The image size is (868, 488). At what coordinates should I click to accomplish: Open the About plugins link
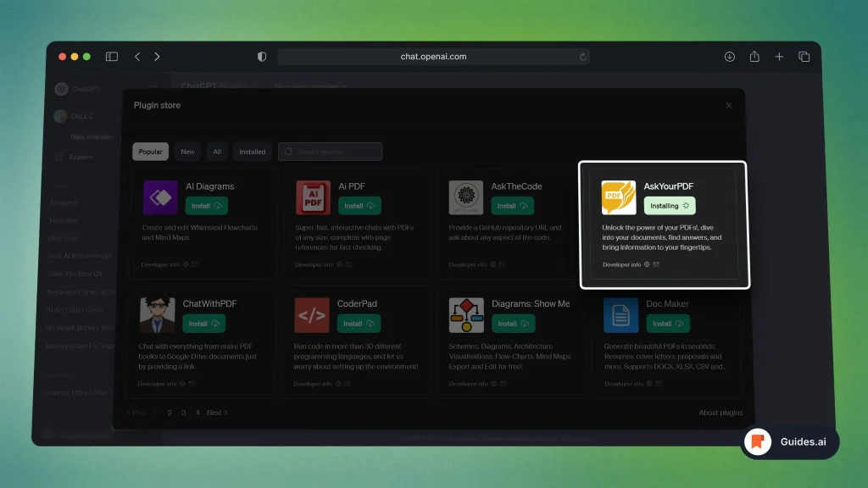pyautogui.click(x=721, y=413)
